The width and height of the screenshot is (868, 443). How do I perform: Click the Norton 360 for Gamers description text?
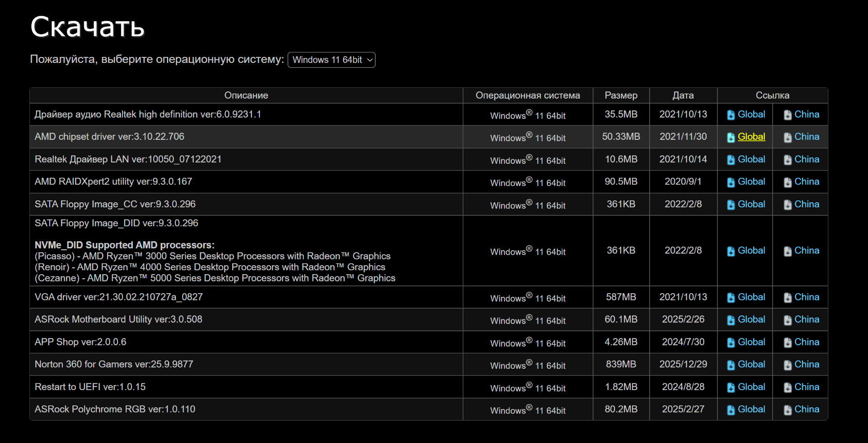click(114, 364)
